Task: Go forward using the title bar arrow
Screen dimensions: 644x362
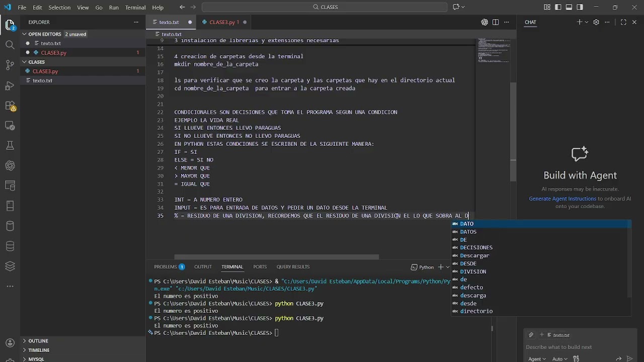Action: tap(194, 8)
